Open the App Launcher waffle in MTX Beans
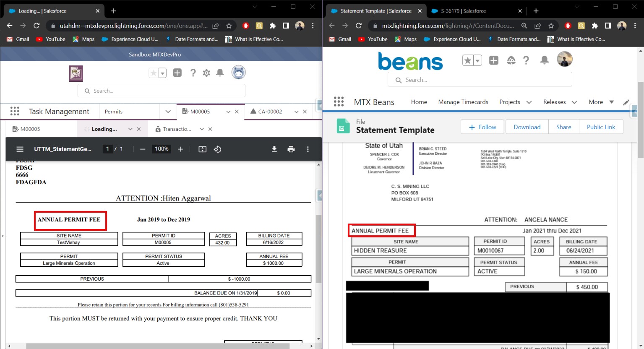The height and width of the screenshot is (349, 644). coord(338,102)
